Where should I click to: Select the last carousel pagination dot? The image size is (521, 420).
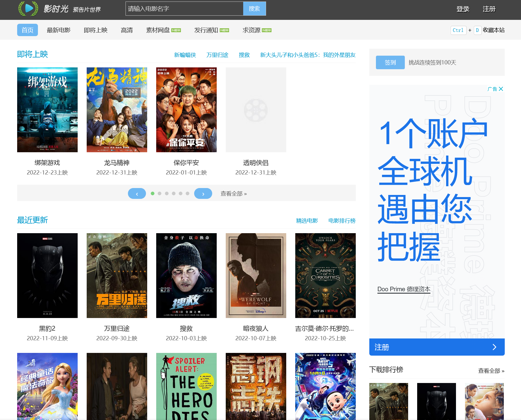[x=187, y=193]
